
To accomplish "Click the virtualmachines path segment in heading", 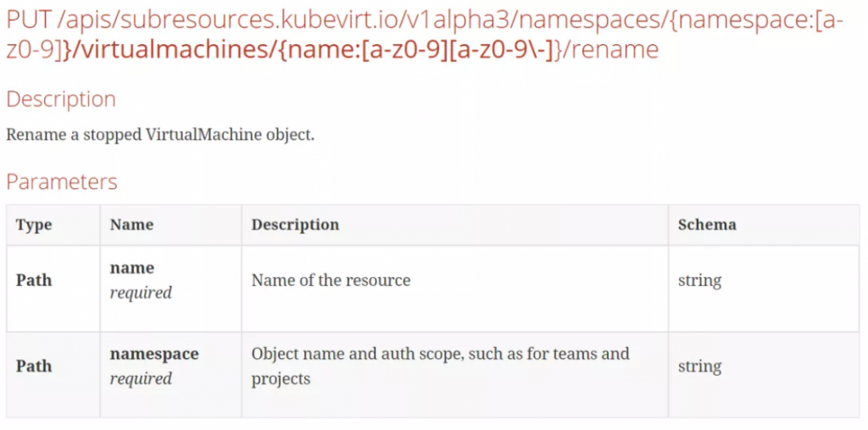I will coord(171,50).
